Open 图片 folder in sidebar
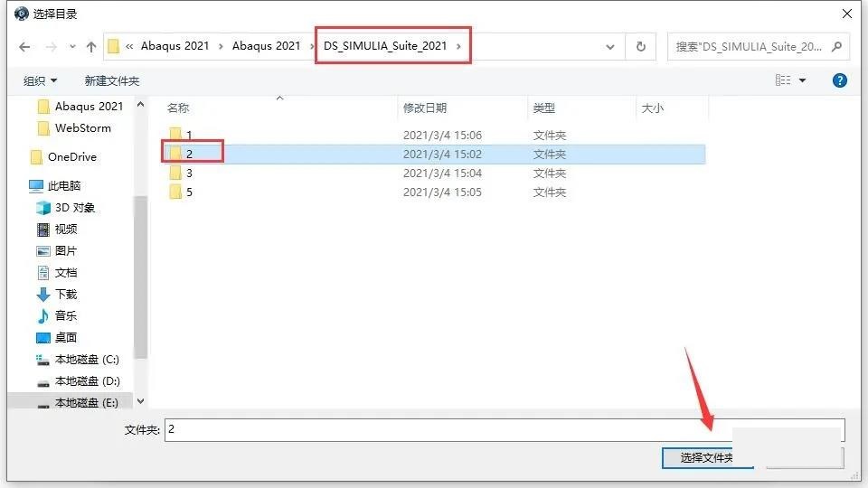Screen dimensions: 868x488 (x=57, y=250)
